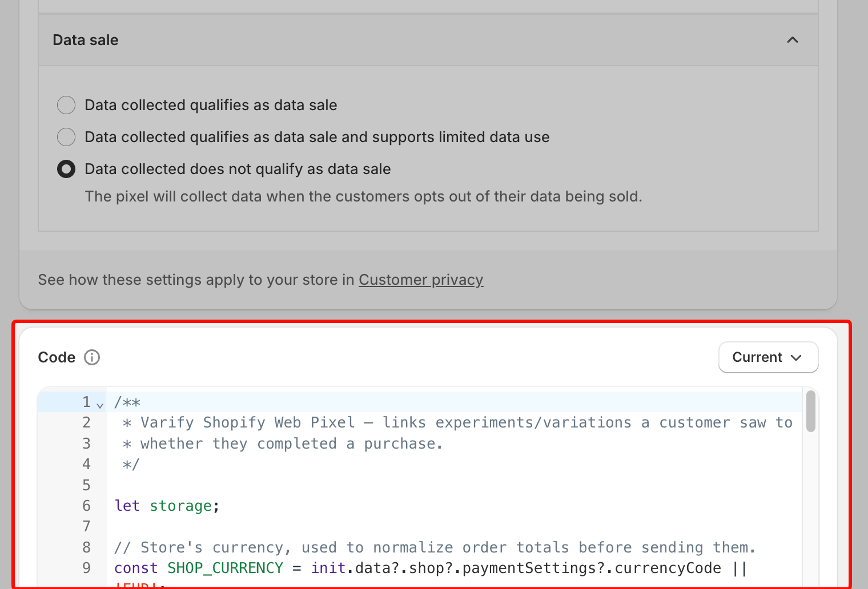Screen dimensions: 868x589
Task: Click the pixel opt-out description text
Action: [x=364, y=196]
